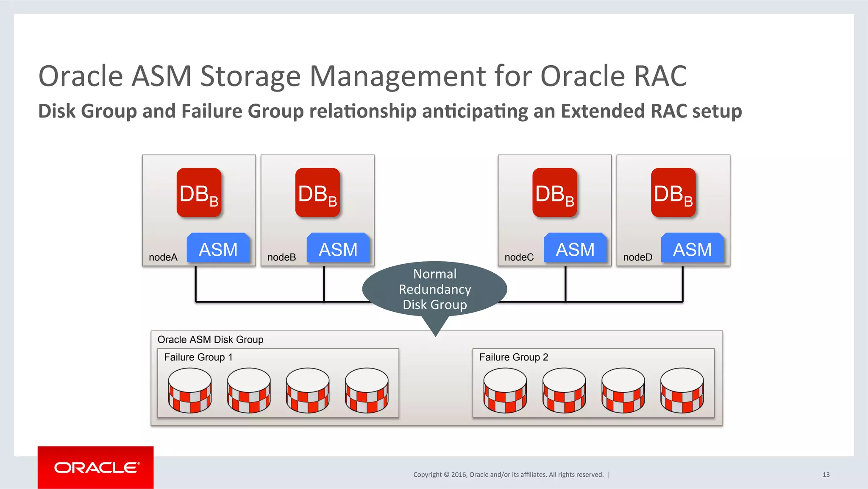Select the ASM box on nodeC
Viewport: 868px width, 489px height.
(x=575, y=249)
